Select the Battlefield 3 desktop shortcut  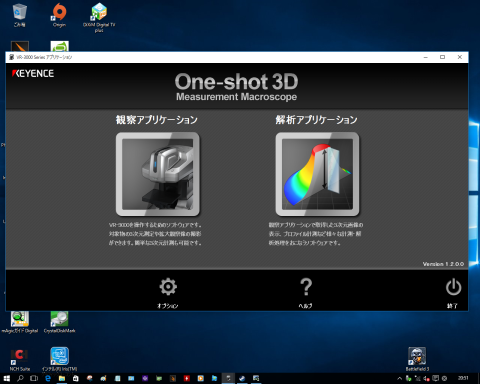(x=417, y=359)
